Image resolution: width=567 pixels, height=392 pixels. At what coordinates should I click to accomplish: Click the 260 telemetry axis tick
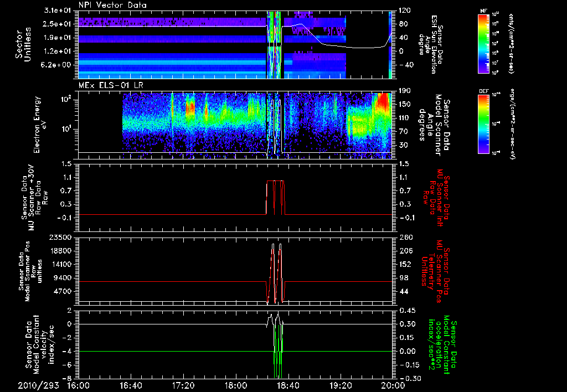[405, 238]
